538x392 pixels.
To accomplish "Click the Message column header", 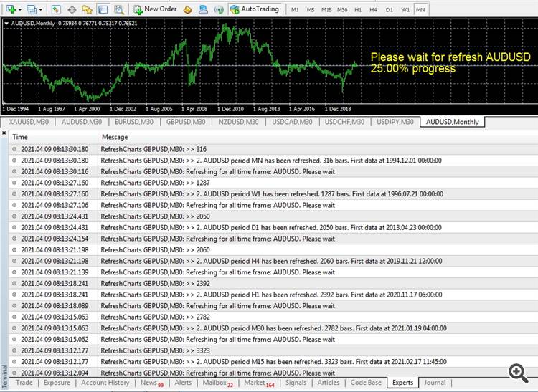I will click(318, 137).
